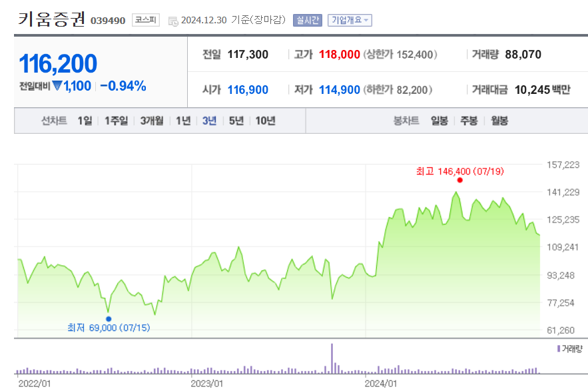Click the blue 최저 low point marker

click(x=109, y=319)
